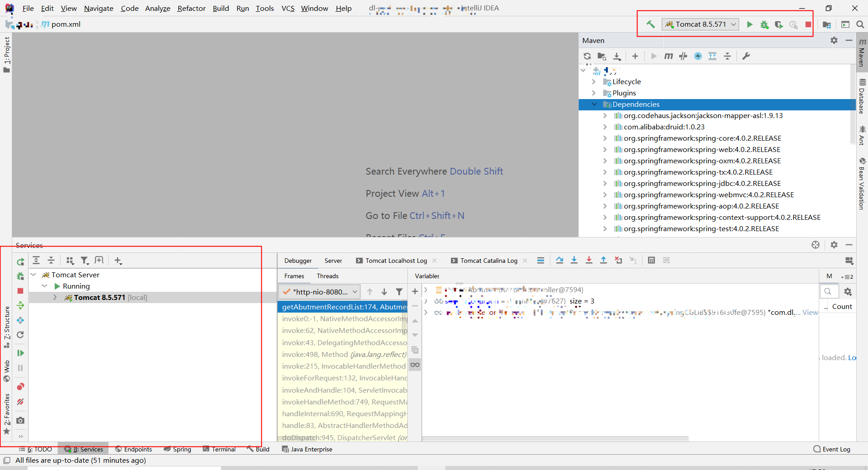This screenshot has height=470, width=868.
Task: Run with coverage icon in top toolbar
Action: click(778, 24)
